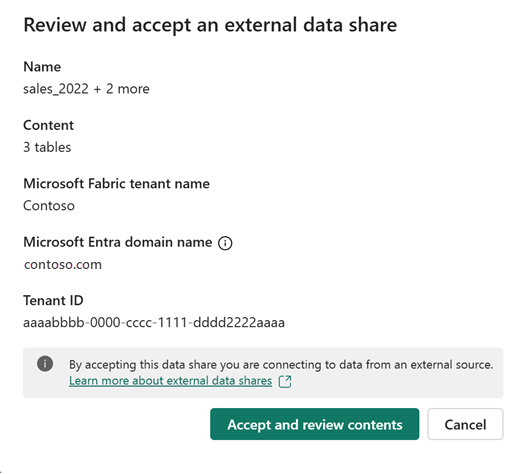Click the dialog title Review and accept
The image size is (524, 474).
(x=210, y=25)
